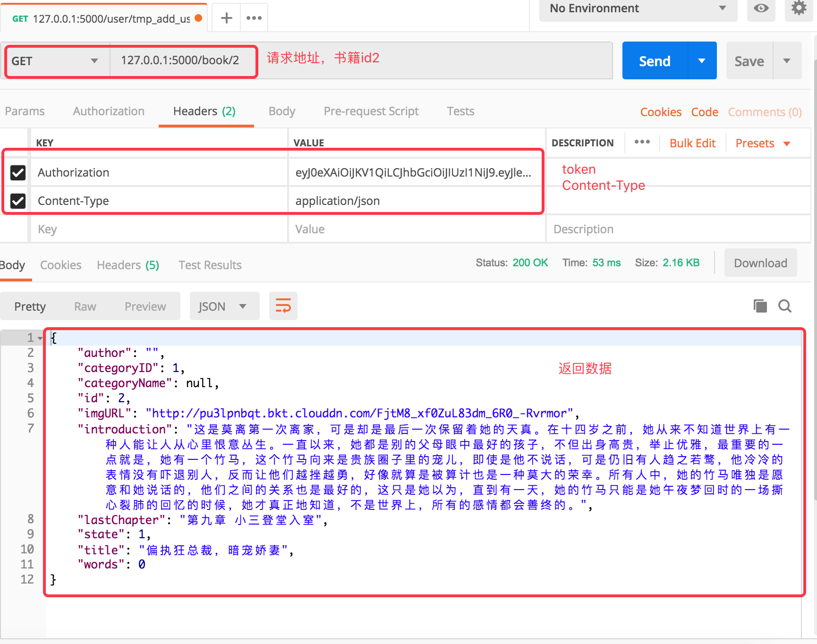Viewport: 817px width, 644px height.
Task: Open the Comments (0) link
Action: click(x=765, y=112)
